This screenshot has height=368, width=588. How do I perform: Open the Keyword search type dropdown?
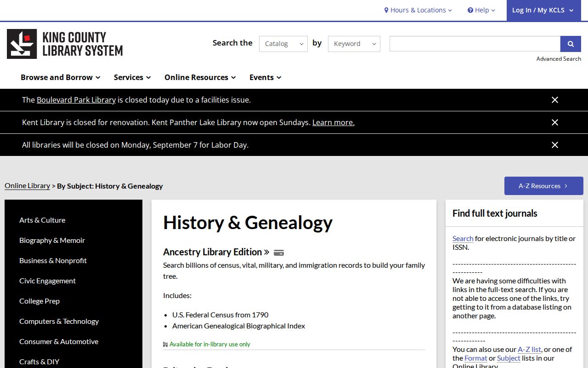coord(354,44)
